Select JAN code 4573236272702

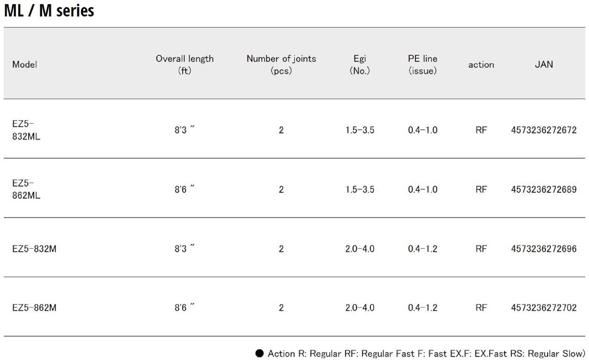[544, 308]
